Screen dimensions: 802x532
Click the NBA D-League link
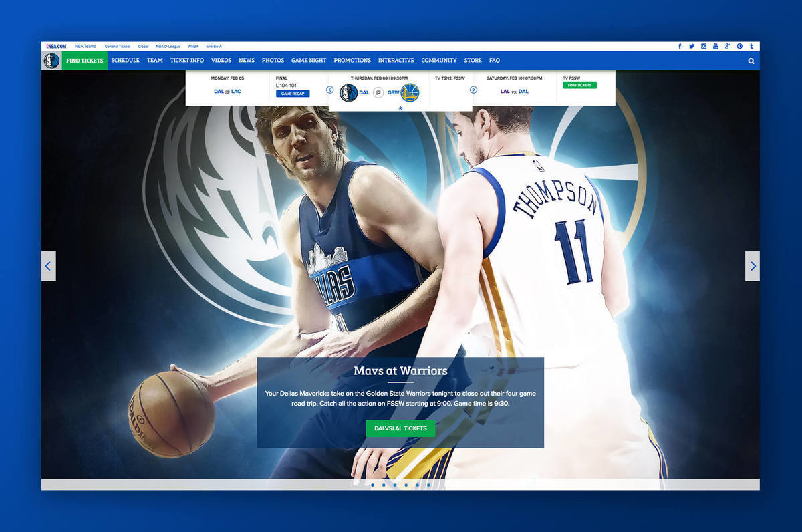point(168,47)
